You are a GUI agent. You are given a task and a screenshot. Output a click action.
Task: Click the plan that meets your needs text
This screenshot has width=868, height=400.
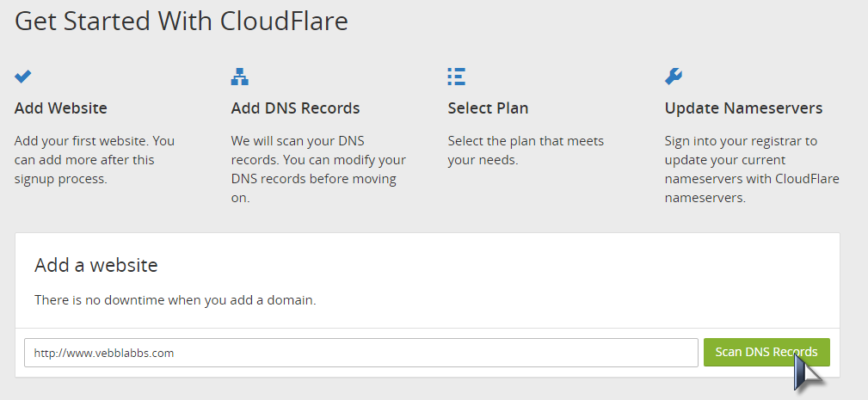526,151
